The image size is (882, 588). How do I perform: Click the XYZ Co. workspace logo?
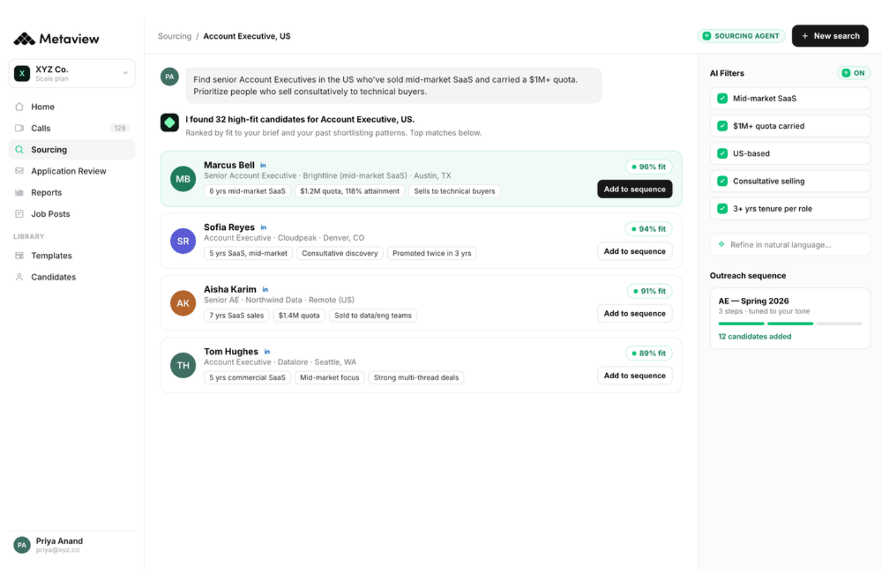coord(22,73)
